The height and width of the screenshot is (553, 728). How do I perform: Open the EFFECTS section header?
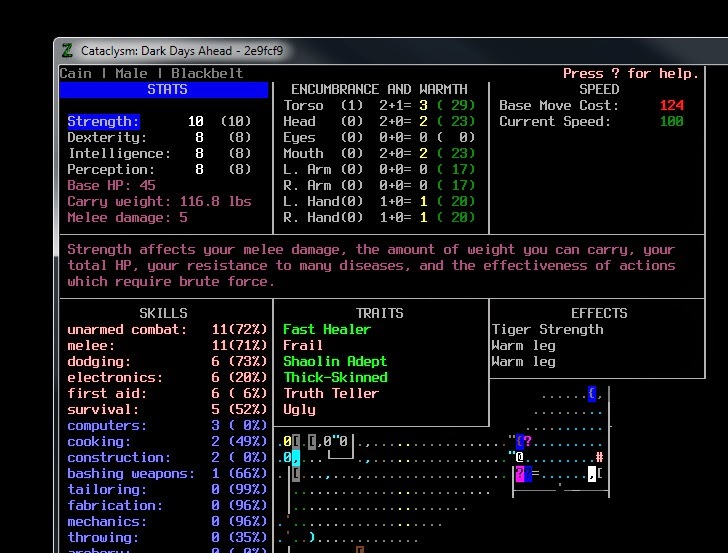point(599,313)
